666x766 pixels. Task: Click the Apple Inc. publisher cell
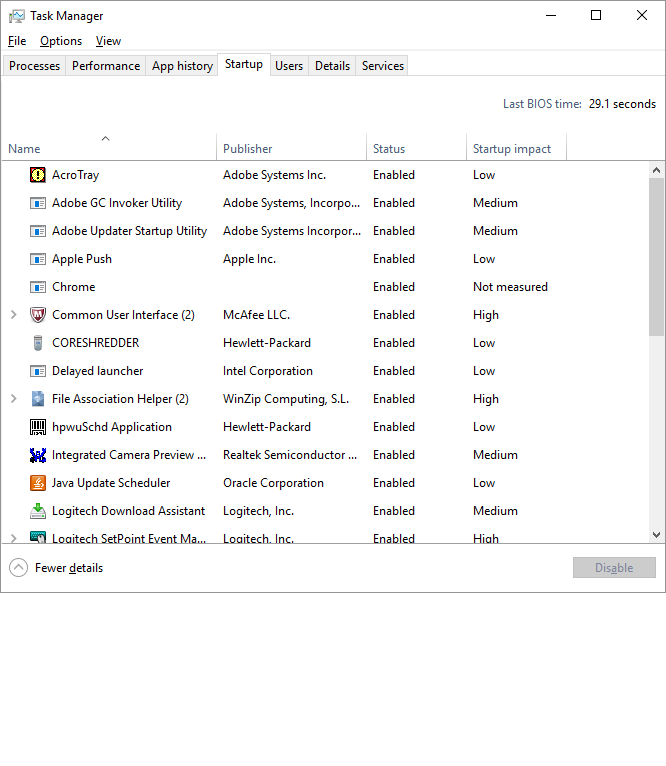(x=249, y=259)
